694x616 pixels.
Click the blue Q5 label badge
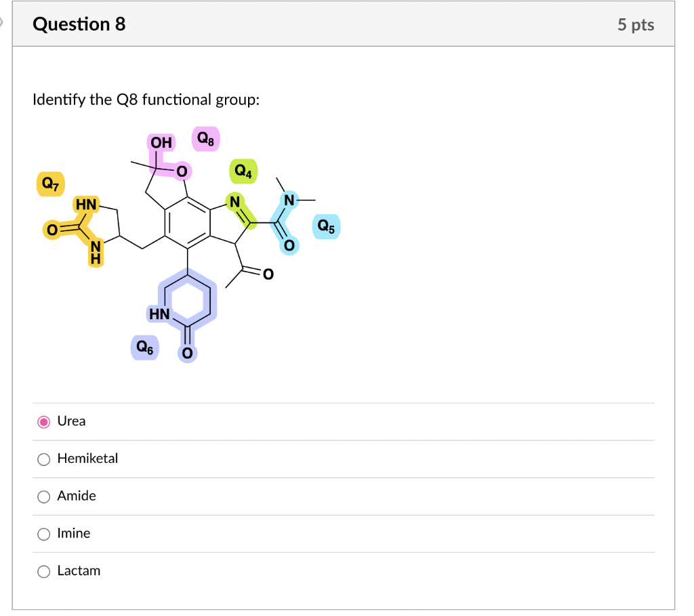(326, 226)
